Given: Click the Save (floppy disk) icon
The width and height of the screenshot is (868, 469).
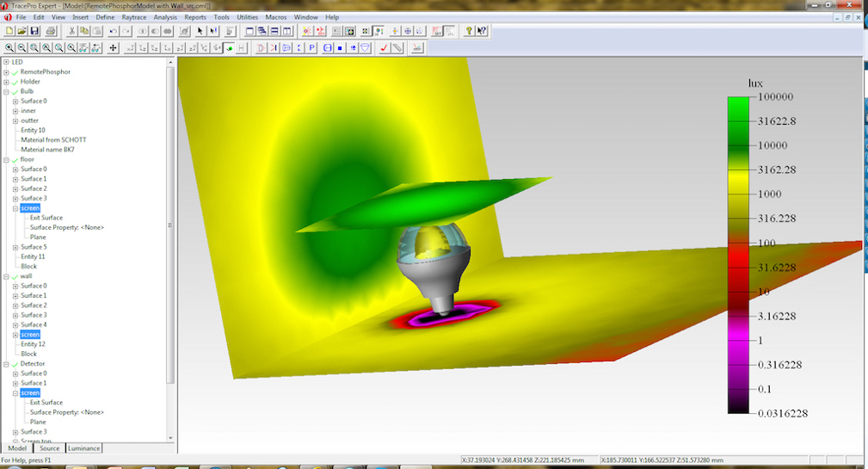Looking at the screenshot, I should pyautogui.click(x=34, y=31).
